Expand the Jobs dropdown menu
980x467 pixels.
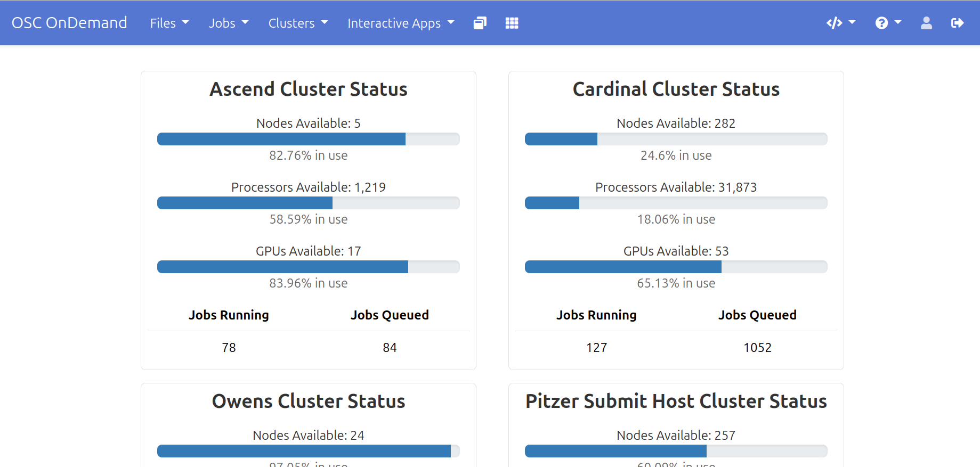(228, 23)
